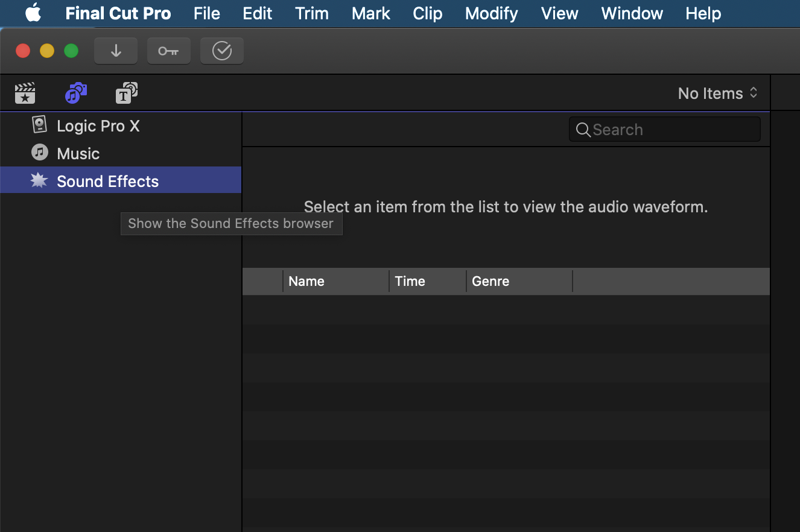This screenshot has height=532, width=800.
Task: Click the magnifying glass search icon
Action: [583, 130]
